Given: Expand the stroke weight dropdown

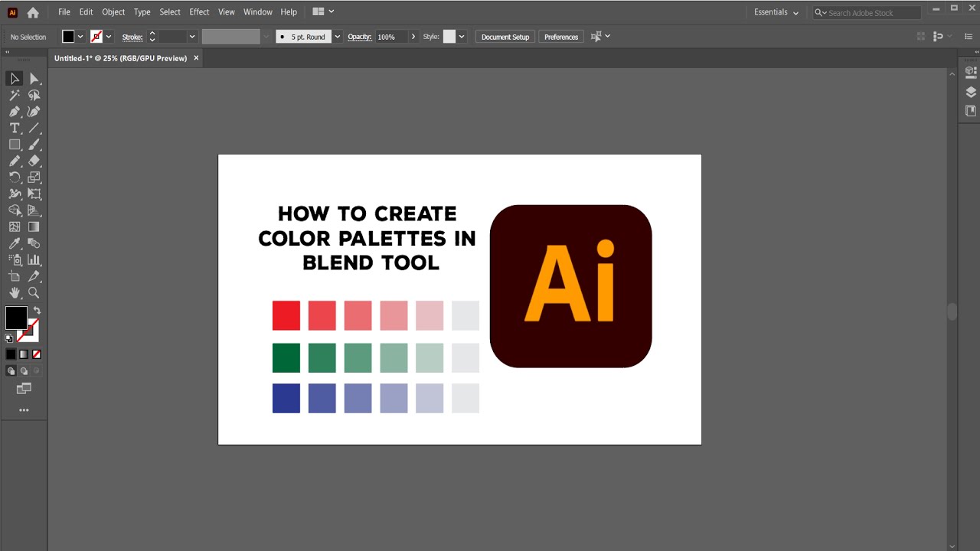Looking at the screenshot, I should pyautogui.click(x=192, y=37).
